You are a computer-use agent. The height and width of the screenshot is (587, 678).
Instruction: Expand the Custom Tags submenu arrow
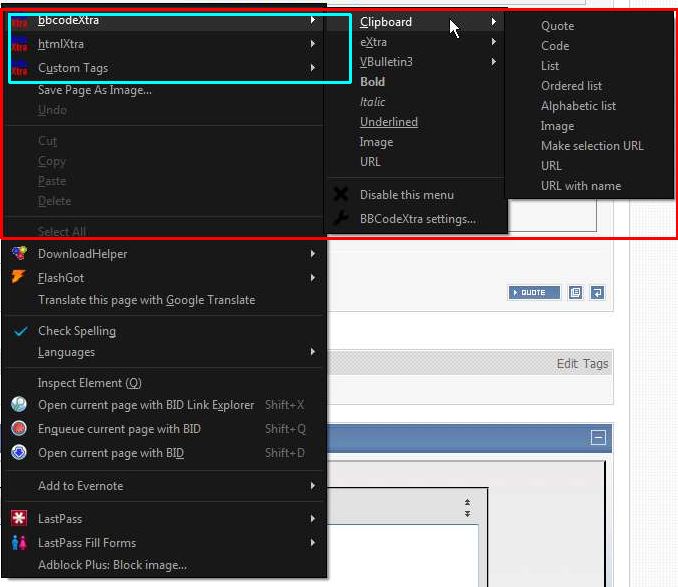pos(313,68)
